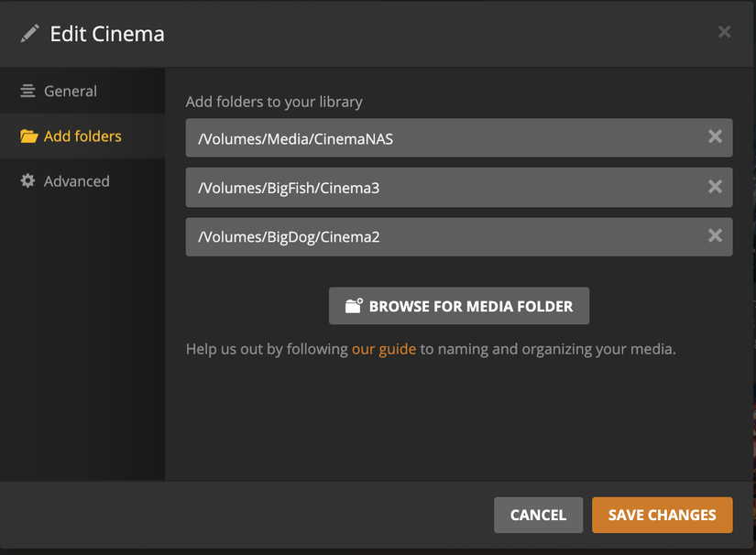Go to the Advanced tab
The width and height of the screenshot is (756, 555).
[x=76, y=181]
